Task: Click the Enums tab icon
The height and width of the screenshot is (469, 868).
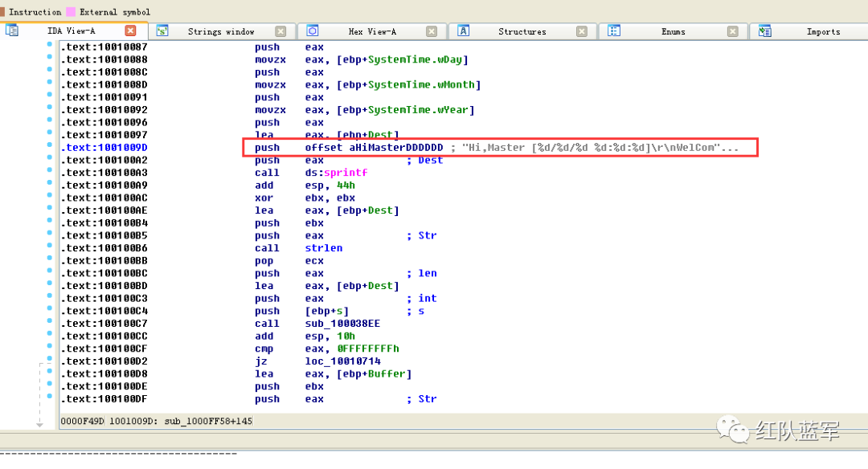Action: pyautogui.click(x=614, y=31)
